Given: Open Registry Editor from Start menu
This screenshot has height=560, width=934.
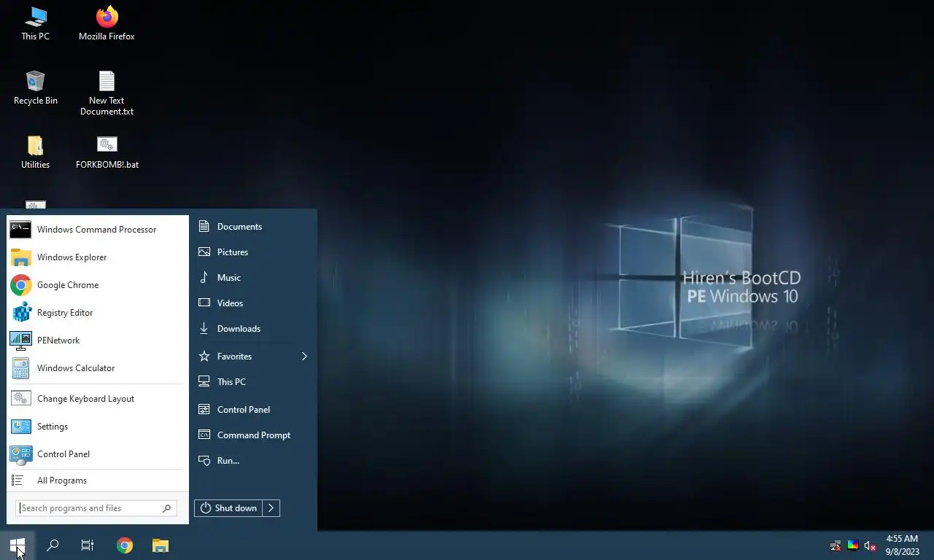Looking at the screenshot, I should click(x=97, y=313).
